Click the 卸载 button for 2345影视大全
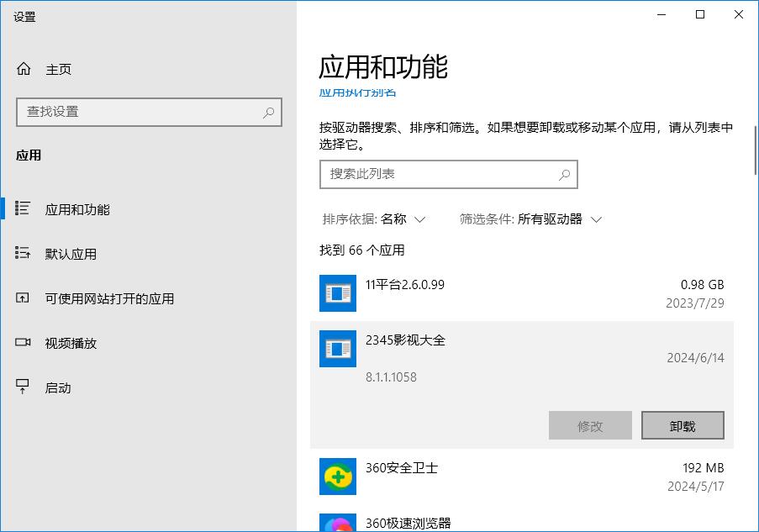The width and height of the screenshot is (759, 532). (683, 425)
